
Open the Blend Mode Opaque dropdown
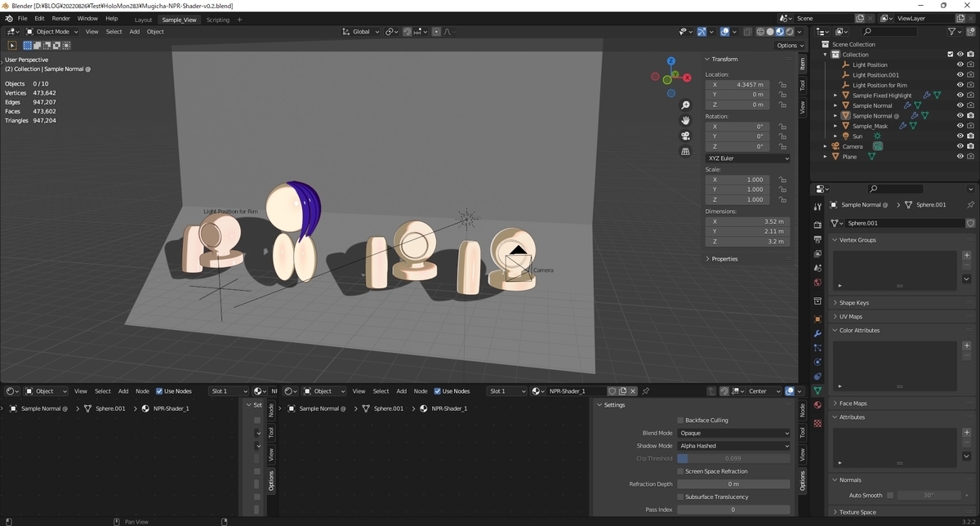733,433
